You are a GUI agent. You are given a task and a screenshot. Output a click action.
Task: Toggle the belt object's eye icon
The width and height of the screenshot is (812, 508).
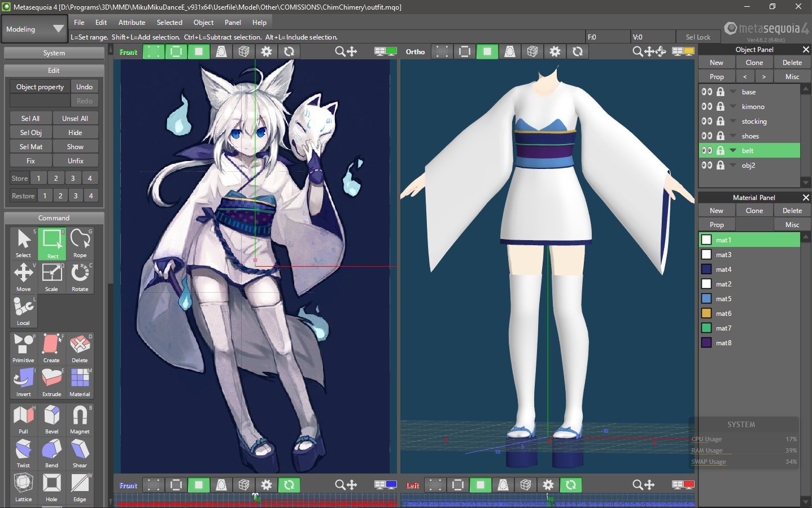pyautogui.click(x=706, y=150)
